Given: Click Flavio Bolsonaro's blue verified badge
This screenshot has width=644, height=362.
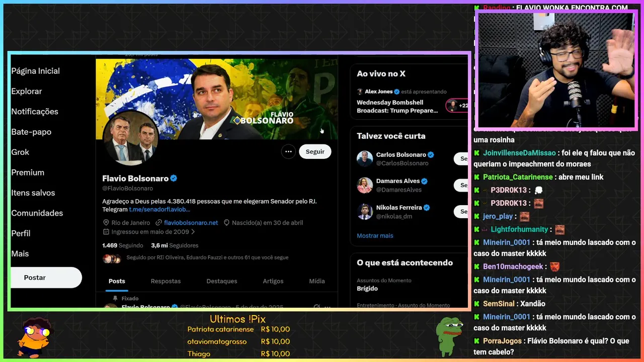Looking at the screenshot, I should coord(174,178).
